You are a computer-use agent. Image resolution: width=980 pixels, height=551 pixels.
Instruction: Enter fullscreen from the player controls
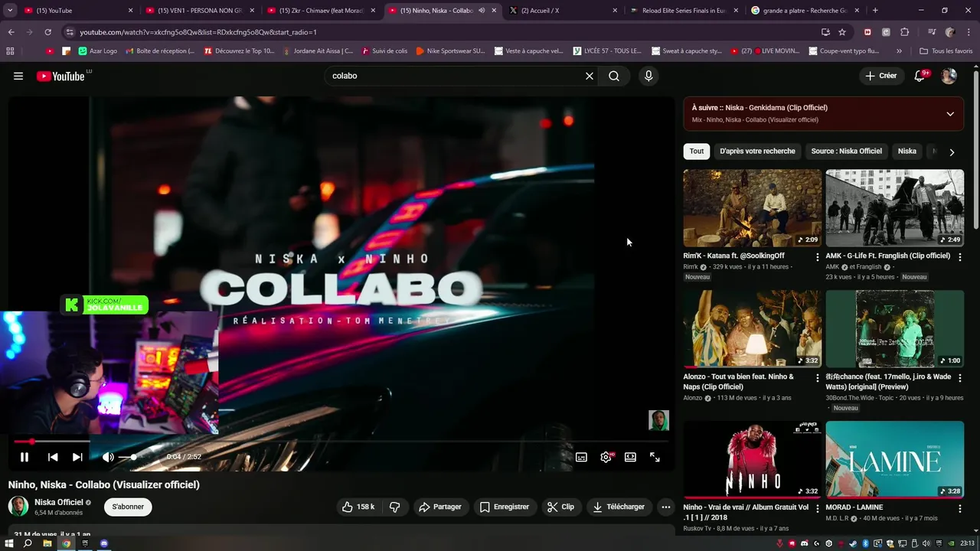(x=655, y=457)
